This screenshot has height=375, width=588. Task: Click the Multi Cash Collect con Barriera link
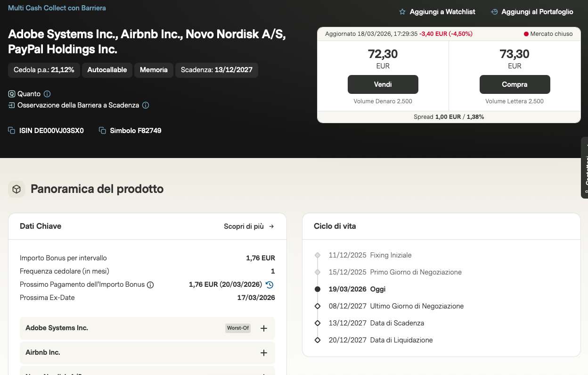(x=57, y=8)
